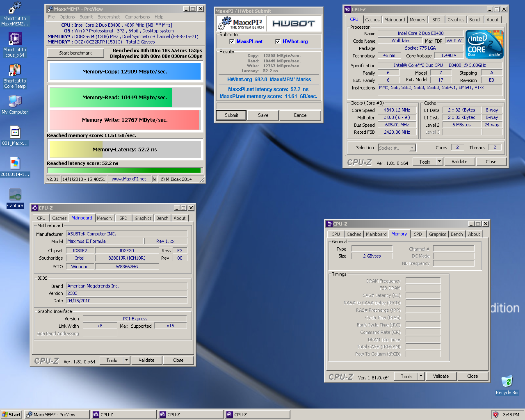Open My Computer desktop icon
Screen dimensions: 525x420
(15, 105)
